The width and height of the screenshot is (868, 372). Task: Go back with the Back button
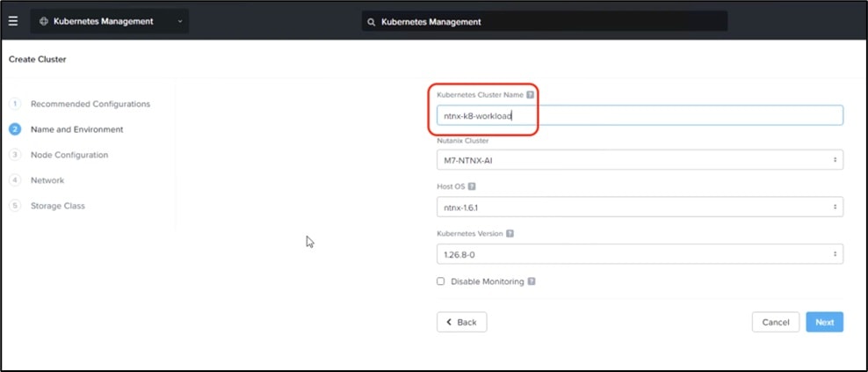coord(462,322)
